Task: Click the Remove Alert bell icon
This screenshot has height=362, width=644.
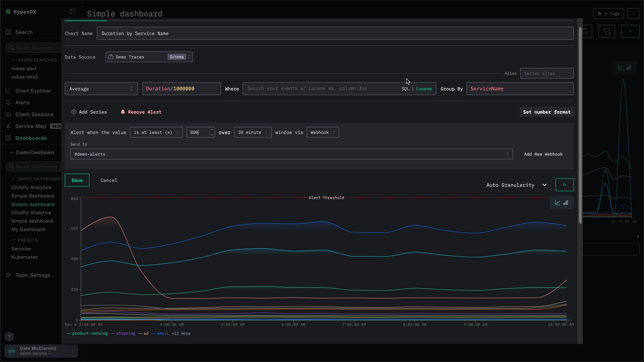Action: pos(123,112)
